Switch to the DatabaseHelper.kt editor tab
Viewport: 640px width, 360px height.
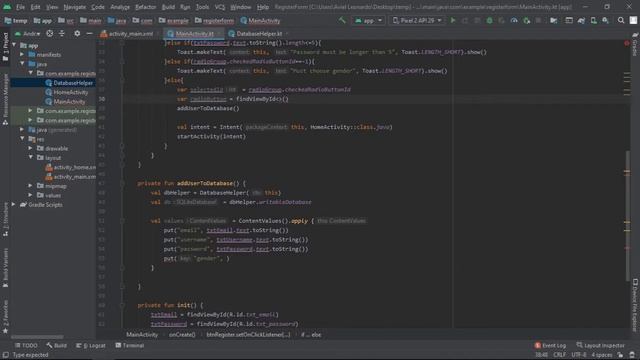pos(259,33)
